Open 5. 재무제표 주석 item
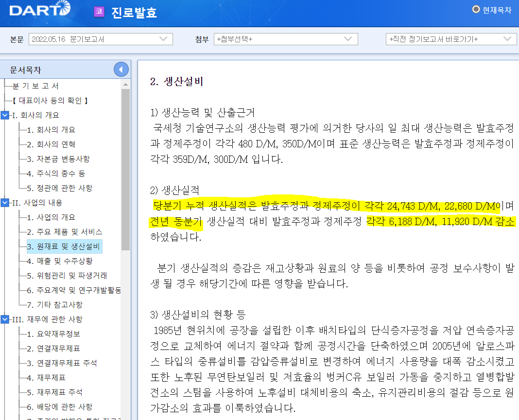The image size is (519, 420). coord(54,392)
